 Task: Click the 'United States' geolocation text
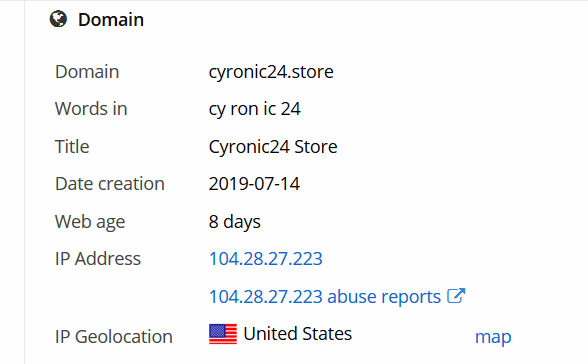click(297, 334)
